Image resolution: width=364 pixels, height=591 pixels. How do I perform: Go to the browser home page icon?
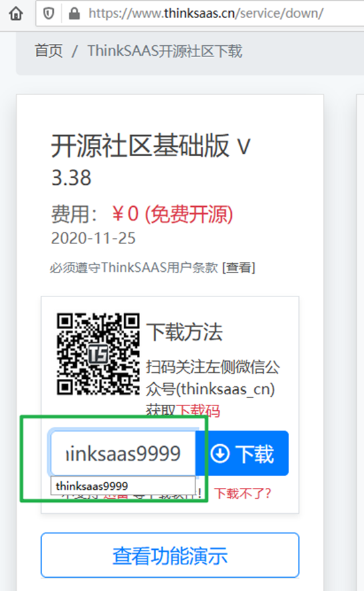pos(16,13)
